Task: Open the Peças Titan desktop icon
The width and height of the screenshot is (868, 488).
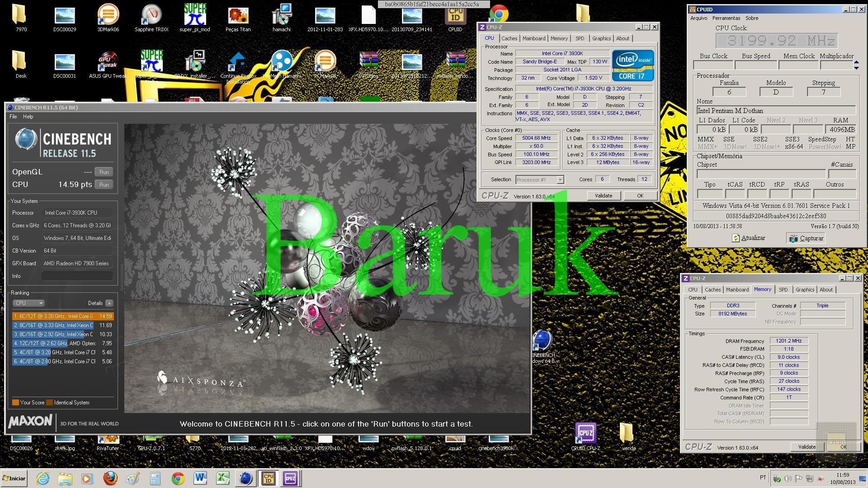Action: pyautogui.click(x=238, y=18)
